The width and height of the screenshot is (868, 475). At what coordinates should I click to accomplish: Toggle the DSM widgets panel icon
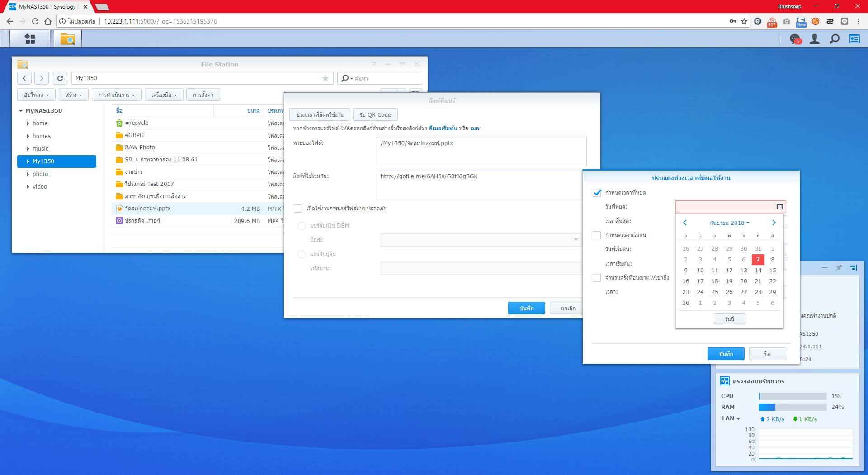[x=854, y=39]
